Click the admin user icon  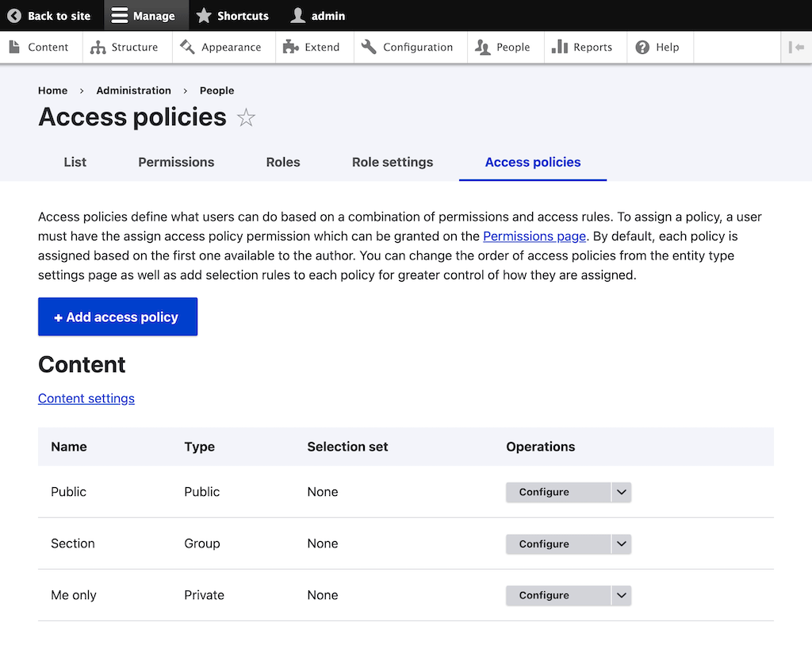coord(298,16)
